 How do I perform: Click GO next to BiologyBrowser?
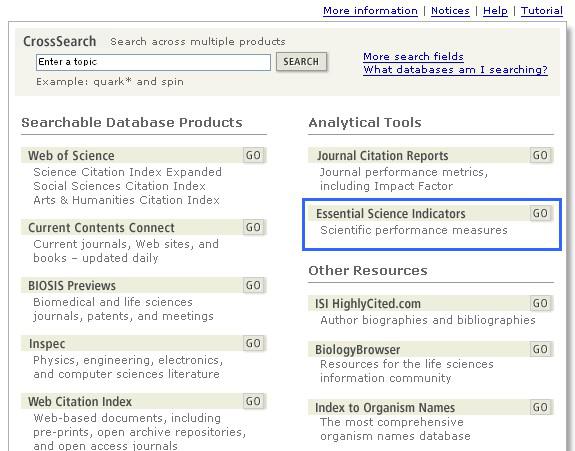point(541,349)
